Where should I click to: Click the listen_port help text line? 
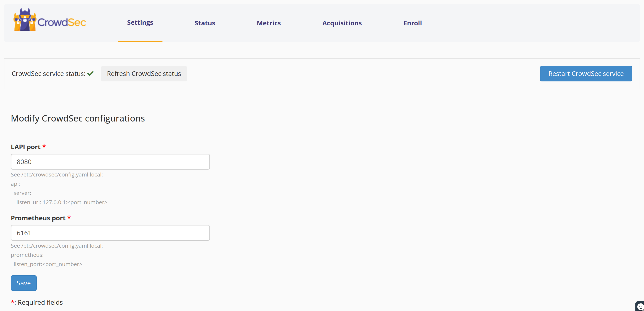[x=48, y=264]
